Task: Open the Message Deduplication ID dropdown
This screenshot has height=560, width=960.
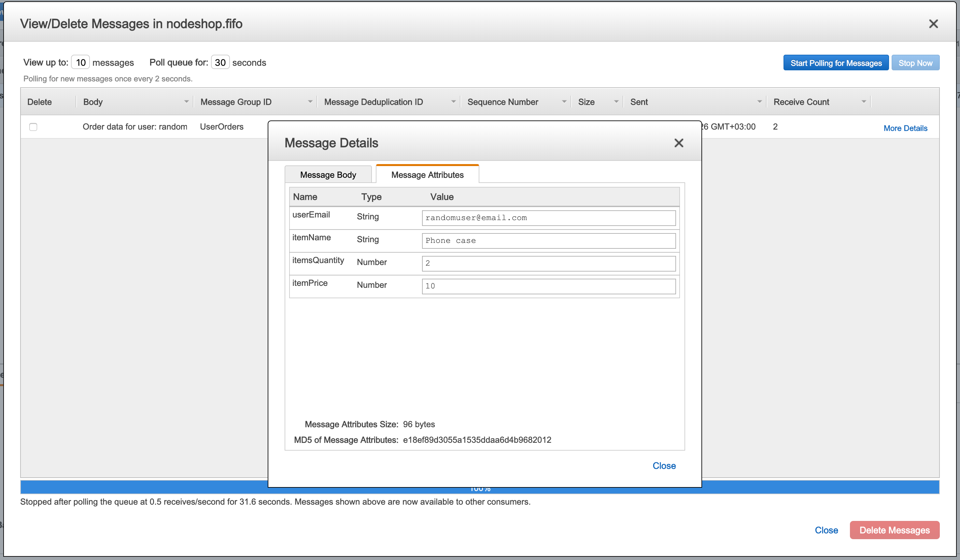Action: (x=453, y=101)
